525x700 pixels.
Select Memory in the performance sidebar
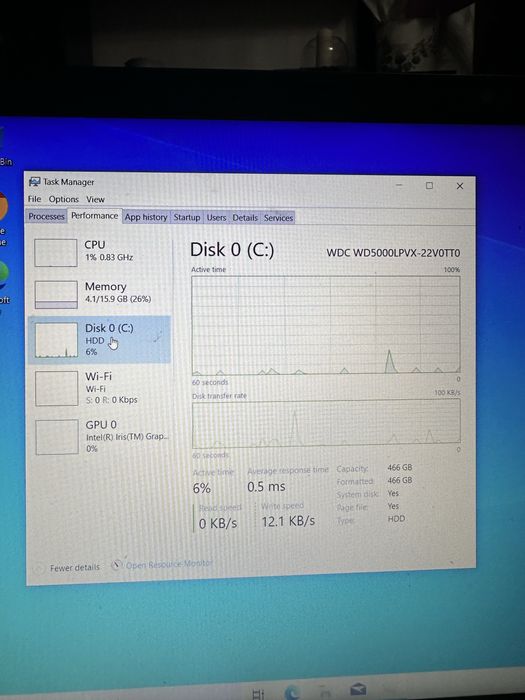[99, 293]
